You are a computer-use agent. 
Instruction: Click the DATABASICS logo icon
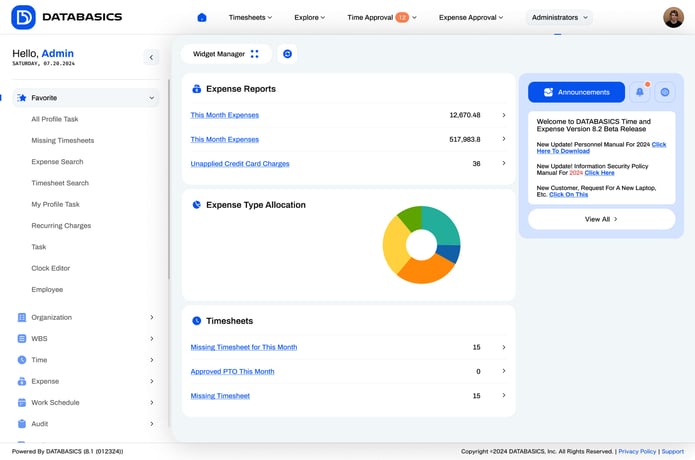[x=23, y=17]
